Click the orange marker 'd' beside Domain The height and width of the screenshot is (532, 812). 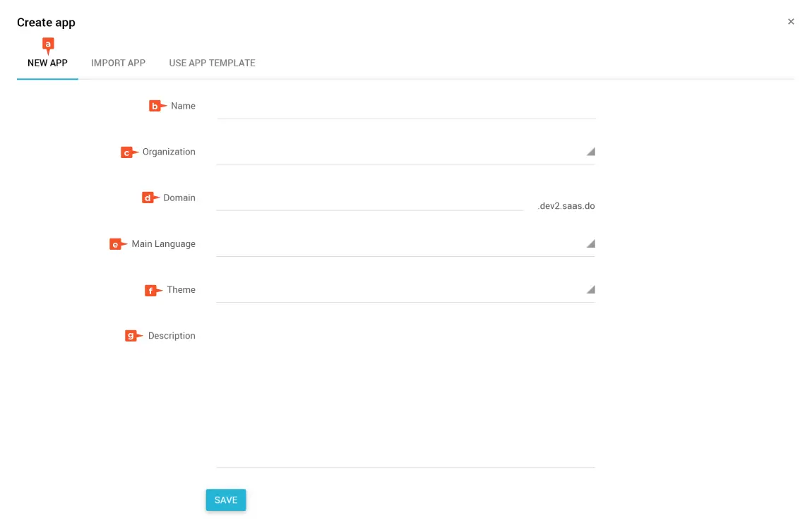pos(148,198)
